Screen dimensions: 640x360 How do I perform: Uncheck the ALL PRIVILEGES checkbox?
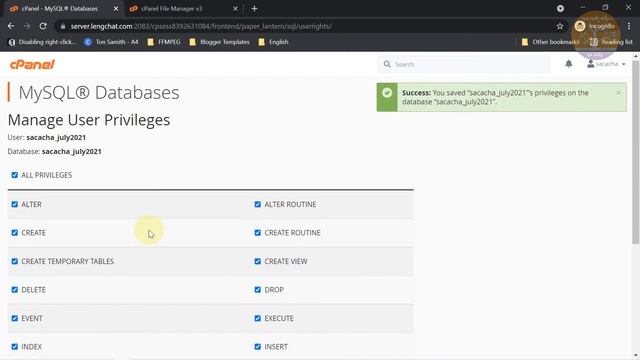15,175
